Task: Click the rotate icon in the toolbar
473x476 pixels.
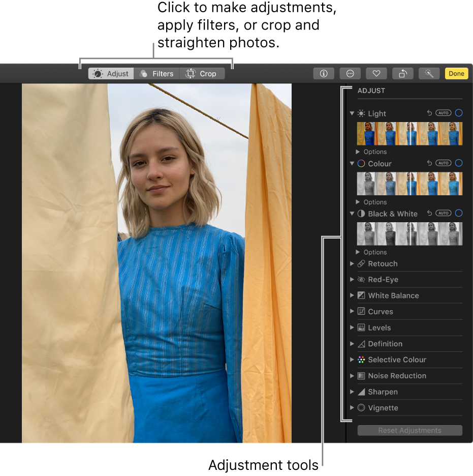Action: 403,73
